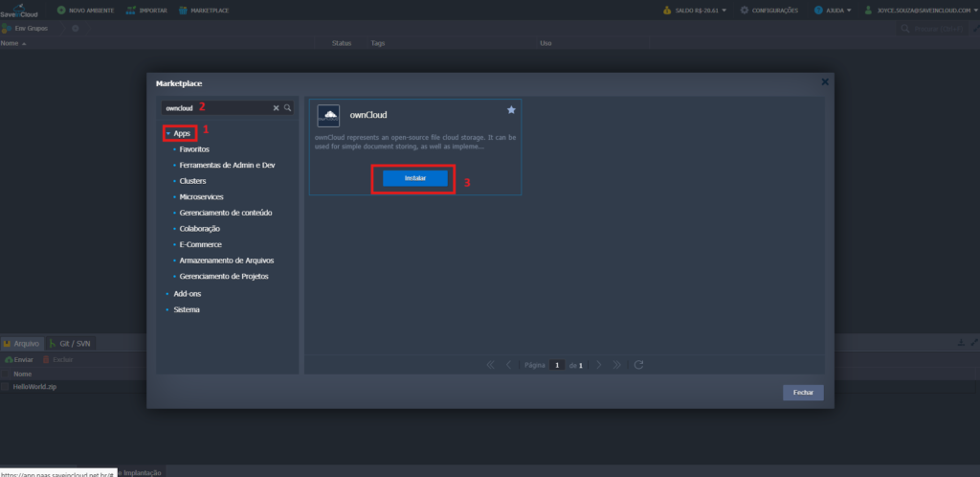The width and height of the screenshot is (980, 477).
Task: Go to last page of results
Action: click(x=617, y=365)
